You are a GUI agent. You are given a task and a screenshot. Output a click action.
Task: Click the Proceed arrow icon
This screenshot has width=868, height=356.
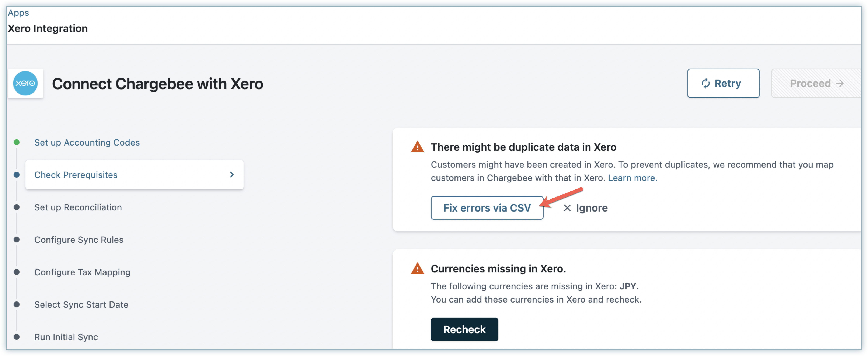click(x=840, y=83)
